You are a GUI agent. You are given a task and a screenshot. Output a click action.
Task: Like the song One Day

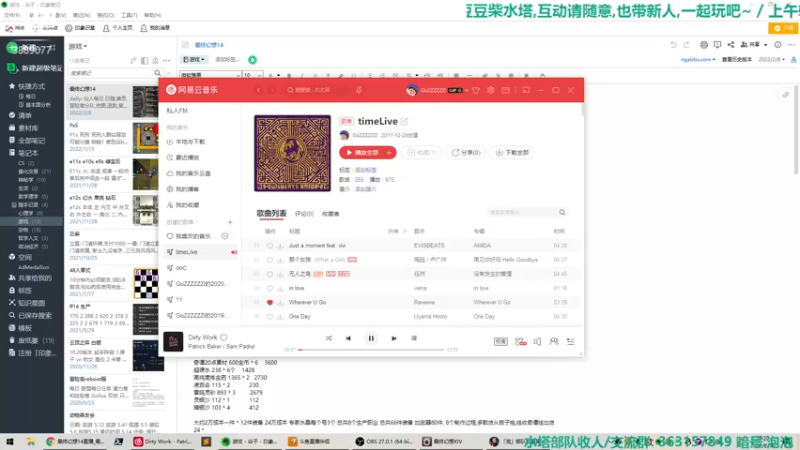coord(270,317)
